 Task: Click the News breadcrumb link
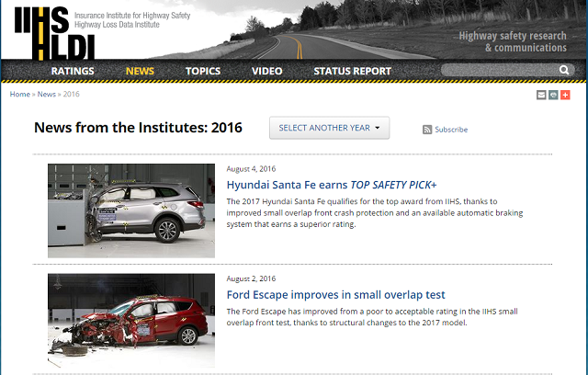coord(47,94)
